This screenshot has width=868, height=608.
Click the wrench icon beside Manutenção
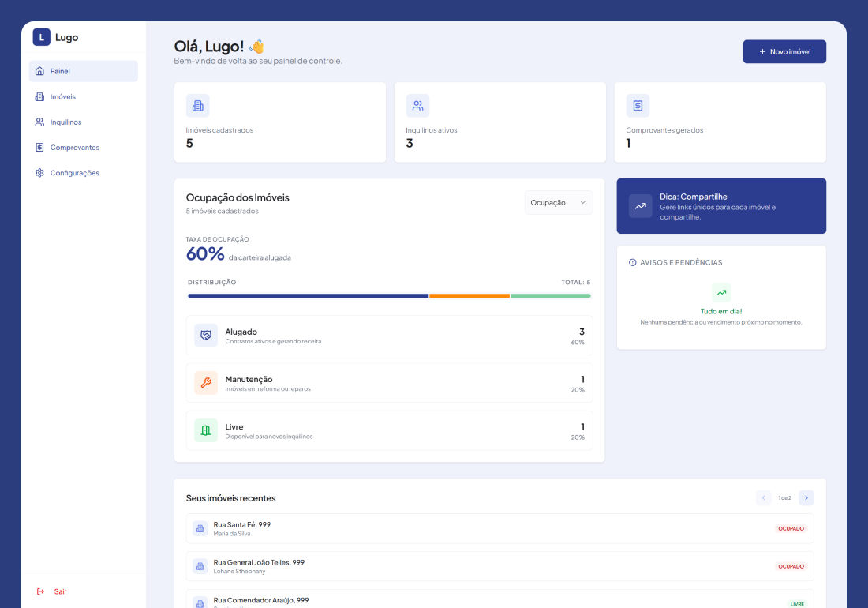pyautogui.click(x=206, y=383)
